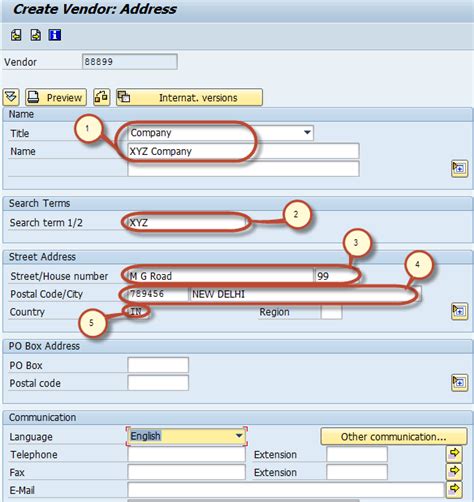Click the collapse address details icon button

11,97
